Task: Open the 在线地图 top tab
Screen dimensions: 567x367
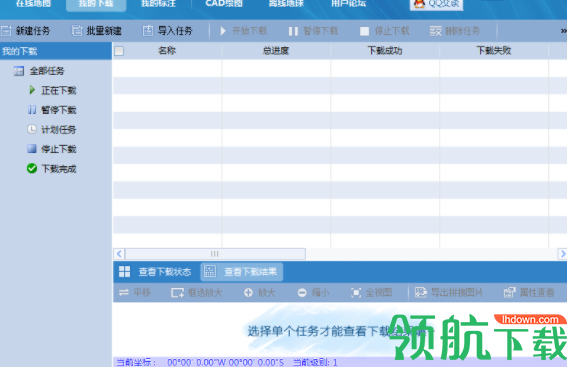Action: tap(34, 4)
